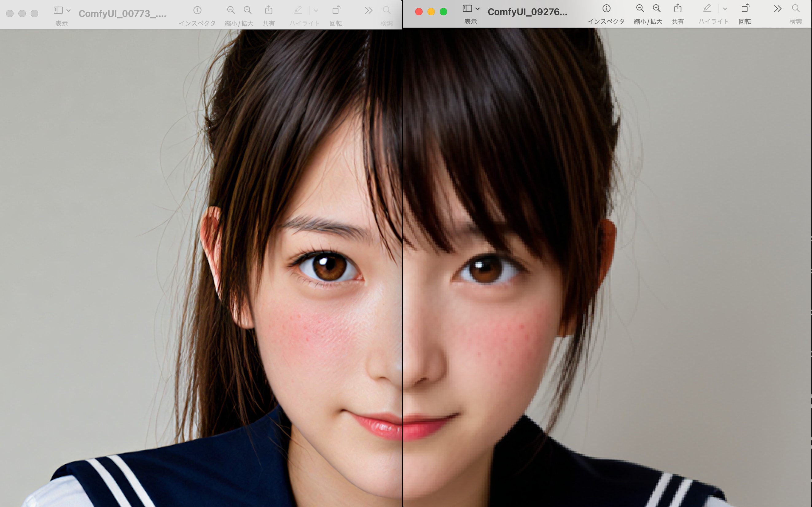The image size is (812, 507).
Task: Expand toolbar overflow chevrons in right window
Action: [777, 8]
